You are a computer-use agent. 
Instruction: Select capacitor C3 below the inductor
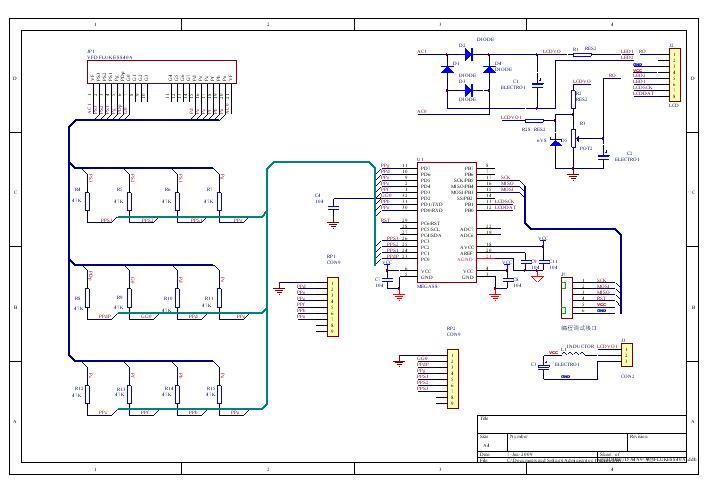click(x=544, y=366)
